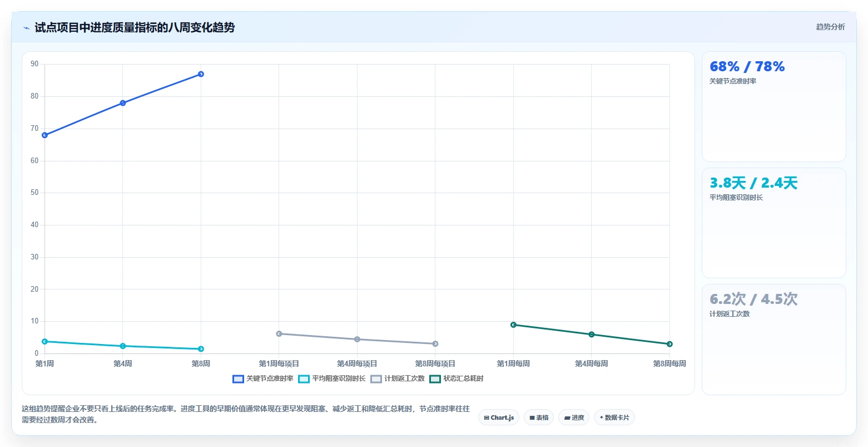This screenshot has height=447, width=868.
Task: Click the 进度 tag chip
Action: pos(574,417)
